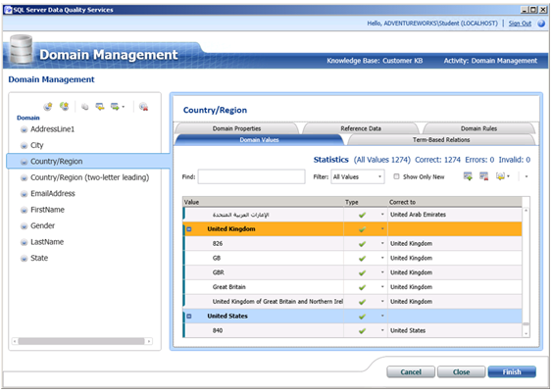Screen dimensions: 552x392
Task: Click the Close button
Action: tap(461, 372)
